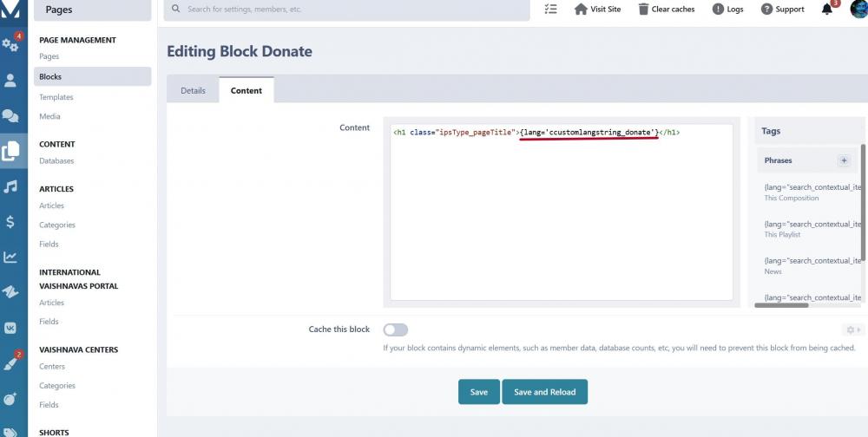This screenshot has width=868, height=437.
Task: Click the Support link
Action: pos(790,9)
